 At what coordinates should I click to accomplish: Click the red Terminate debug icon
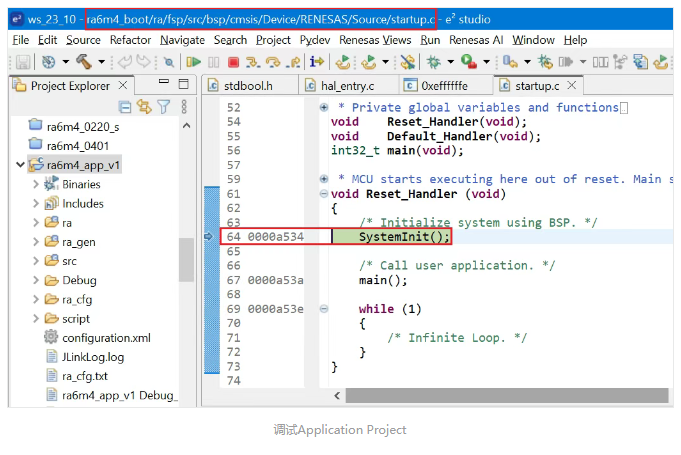tap(234, 63)
